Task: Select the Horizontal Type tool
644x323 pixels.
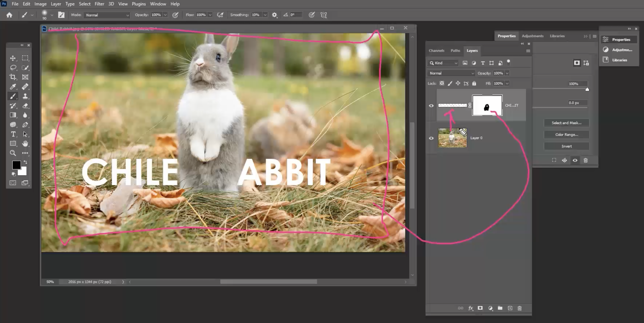Action: point(13,134)
